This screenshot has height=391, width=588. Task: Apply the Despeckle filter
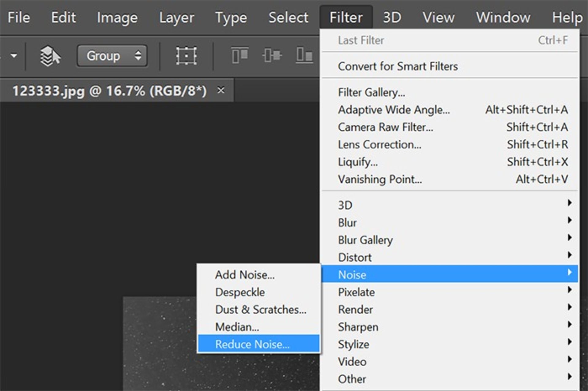240,292
